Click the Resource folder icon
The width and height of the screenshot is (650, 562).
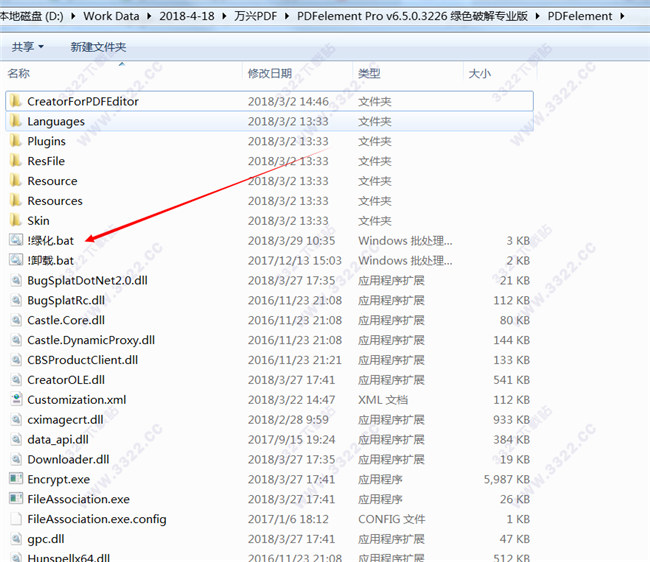coord(16,180)
